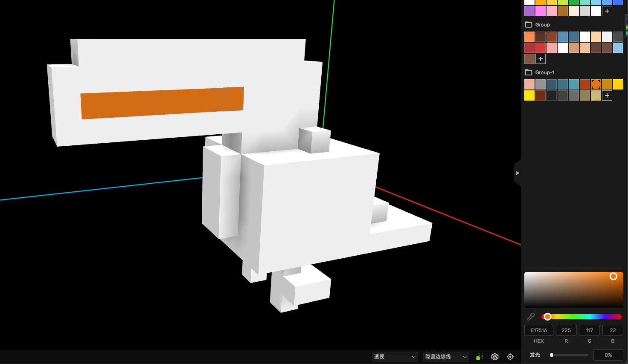Open the 隐藏边缘线 edge display dropdown

[x=446, y=357]
